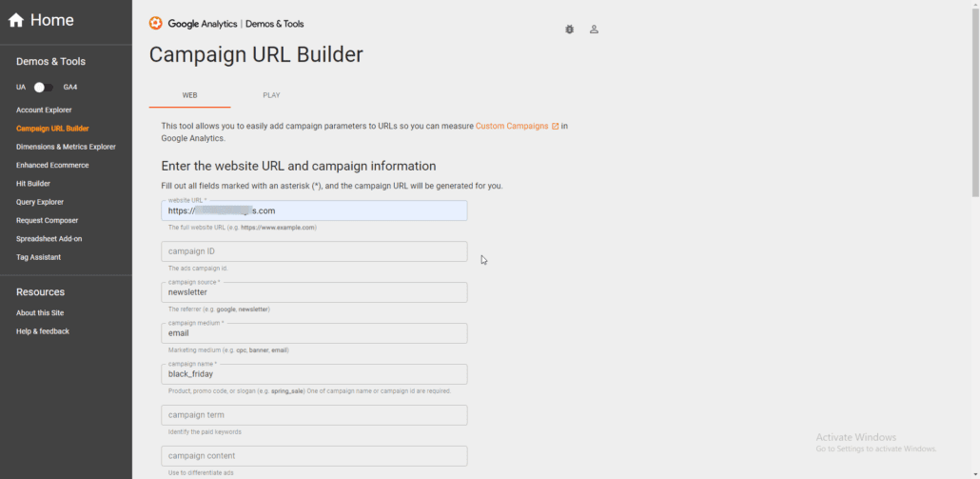
Task: Click 'Use to differentiate ads' hint text
Action: (x=201, y=472)
